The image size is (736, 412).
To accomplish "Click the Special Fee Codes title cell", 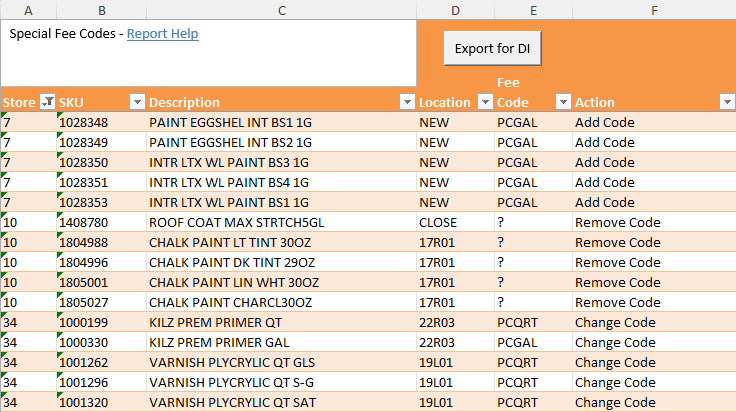I will pos(208,53).
